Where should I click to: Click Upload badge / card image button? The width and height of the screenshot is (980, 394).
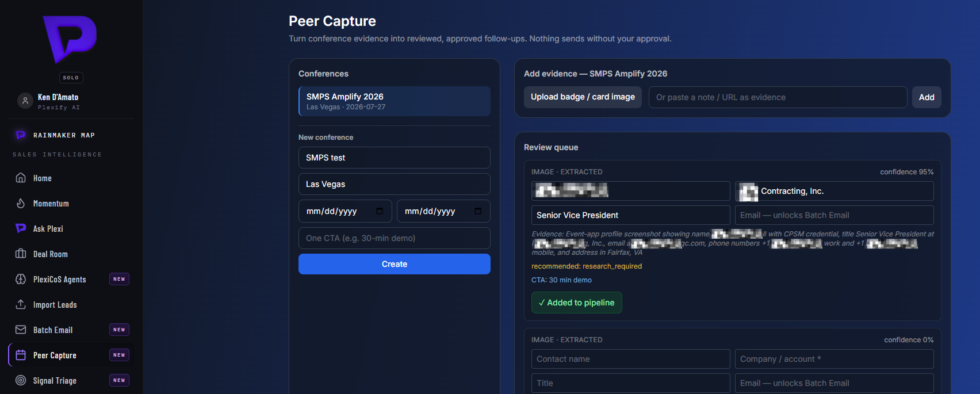[x=583, y=97]
